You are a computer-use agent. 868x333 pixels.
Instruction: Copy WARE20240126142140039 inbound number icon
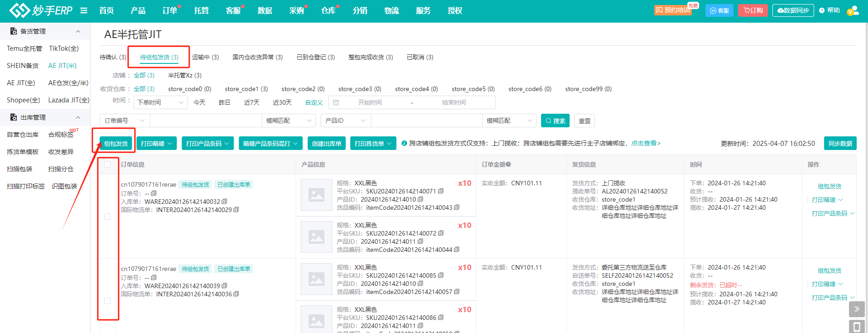coord(225,286)
